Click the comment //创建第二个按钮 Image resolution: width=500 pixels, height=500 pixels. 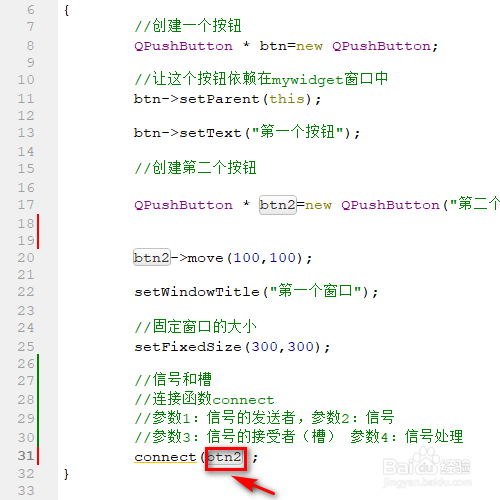(195, 167)
